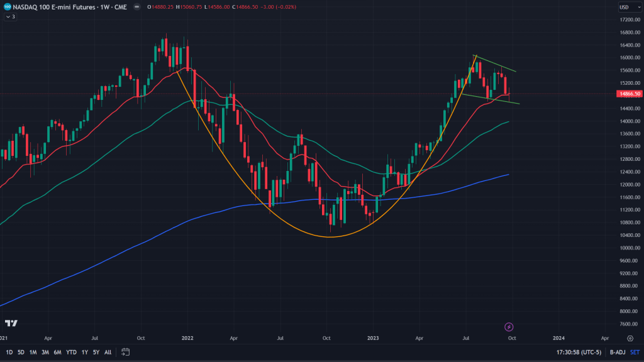644x362 pixels.
Task: Click the NASDAQ 100 symbol logo icon
Action: click(x=7, y=7)
